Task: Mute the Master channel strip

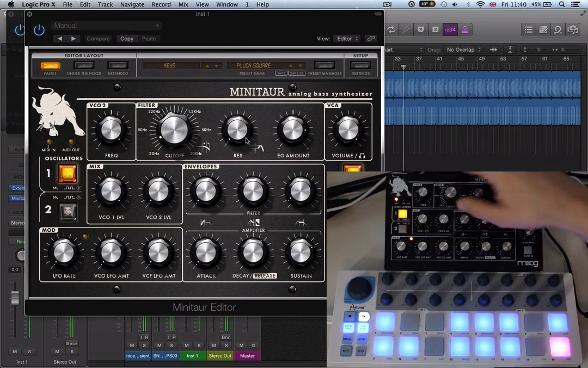Action: (x=242, y=346)
